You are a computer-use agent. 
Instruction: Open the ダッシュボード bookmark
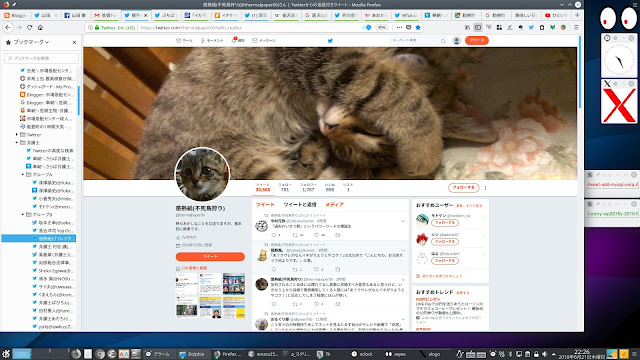tap(46, 87)
